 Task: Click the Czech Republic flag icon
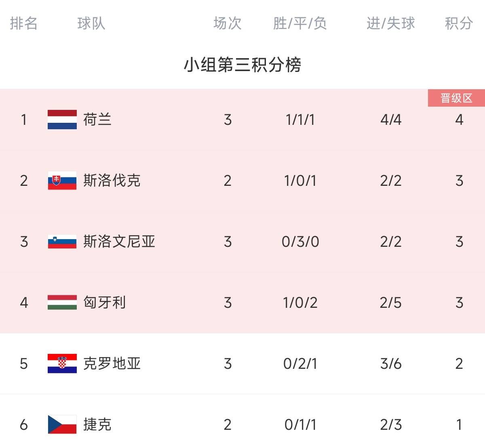tap(62, 425)
